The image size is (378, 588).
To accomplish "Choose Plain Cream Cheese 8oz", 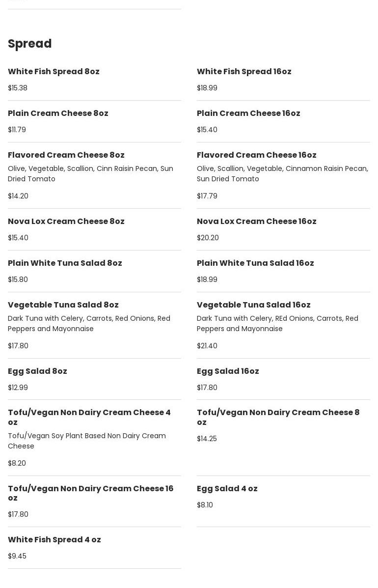I will 58,113.
